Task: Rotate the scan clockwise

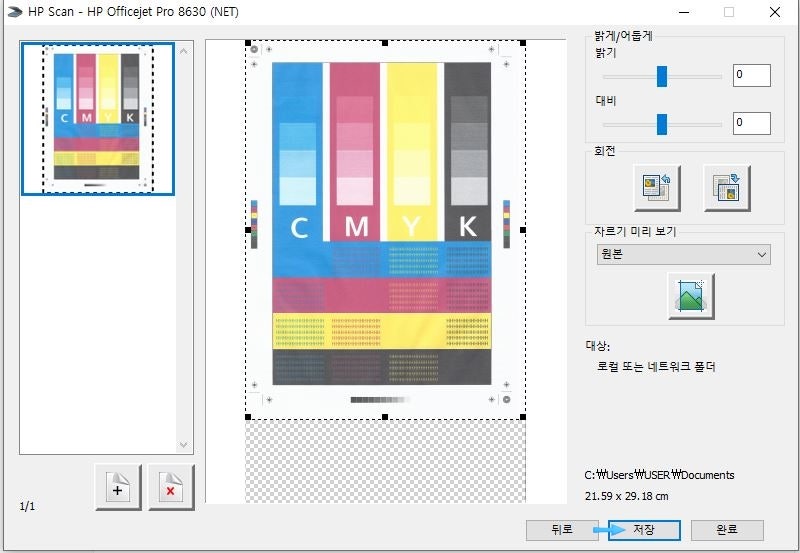Action: pos(727,188)
